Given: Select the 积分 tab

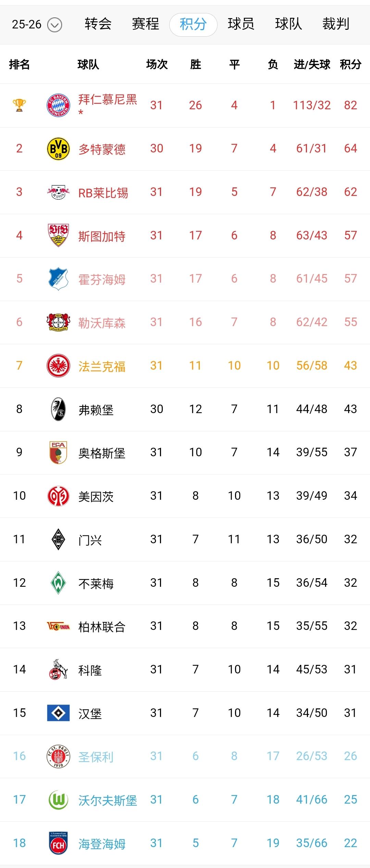Looking at the screenshot, I should (193, 25).
